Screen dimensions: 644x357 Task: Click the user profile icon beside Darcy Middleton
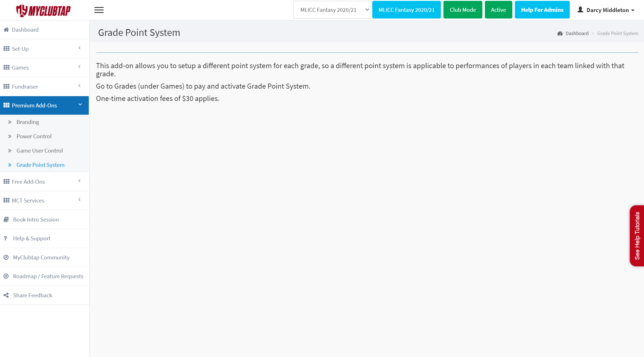click(580, 10)
